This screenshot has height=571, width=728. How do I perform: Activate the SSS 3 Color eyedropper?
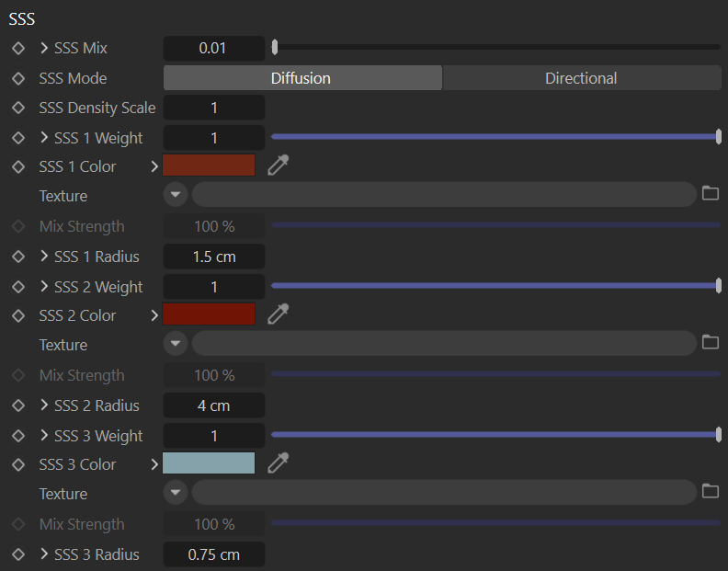tap(279, 463)
